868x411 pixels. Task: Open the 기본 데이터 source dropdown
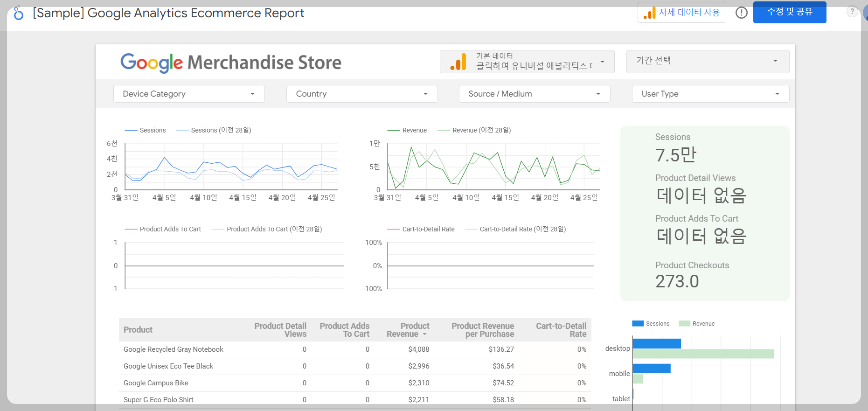click(x=527, y=62)
